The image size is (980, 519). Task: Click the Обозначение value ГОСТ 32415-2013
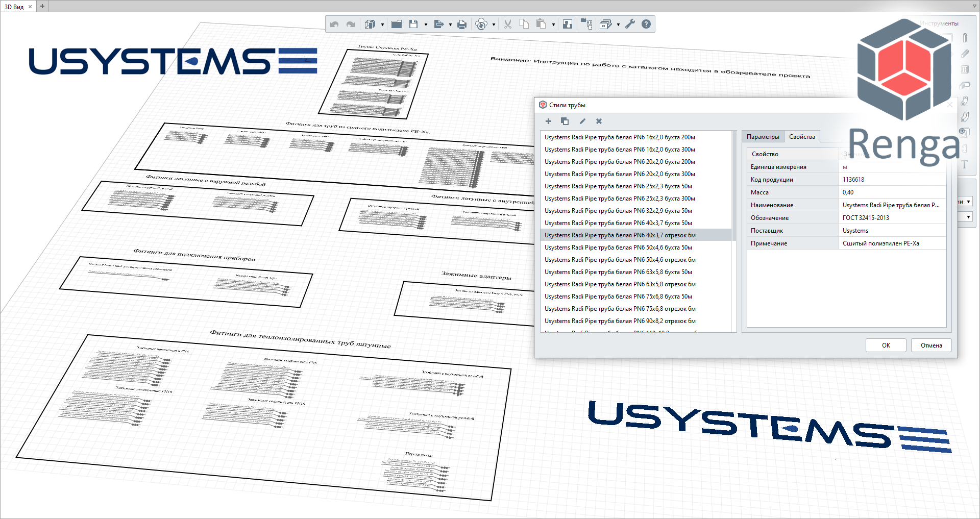click(892, 218)
